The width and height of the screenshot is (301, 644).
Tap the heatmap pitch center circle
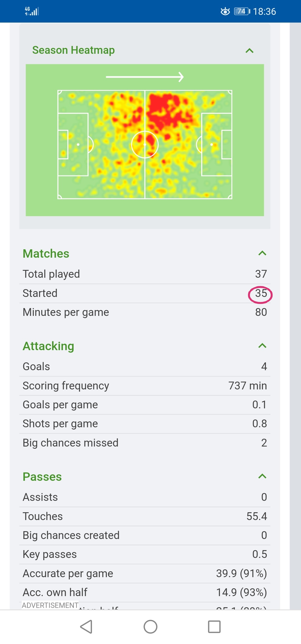(x=145, y=145)
